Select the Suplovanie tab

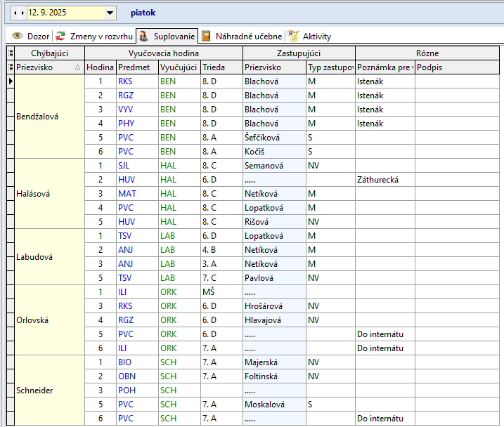tap(167, 37)
